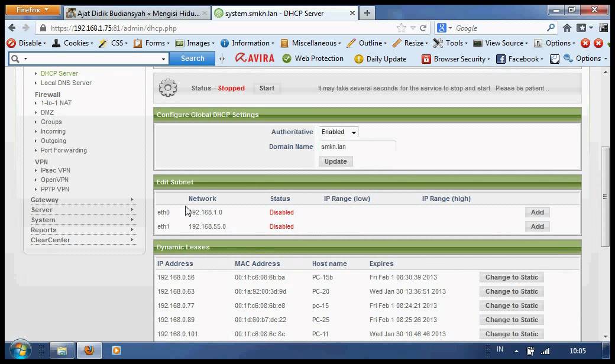Select the 192.168.55.0 network cell
615x364 pixels.
(207, 226)
